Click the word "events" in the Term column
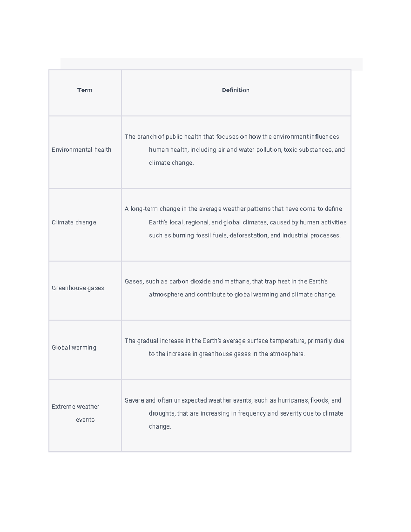411x532 pixels. pyautogui.click(x=85, y=420)
